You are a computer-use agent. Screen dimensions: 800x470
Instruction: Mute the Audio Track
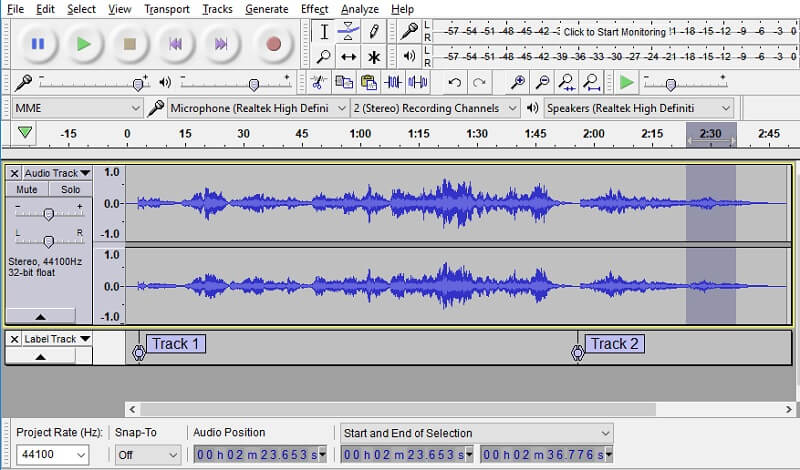[x=27, y=189]
